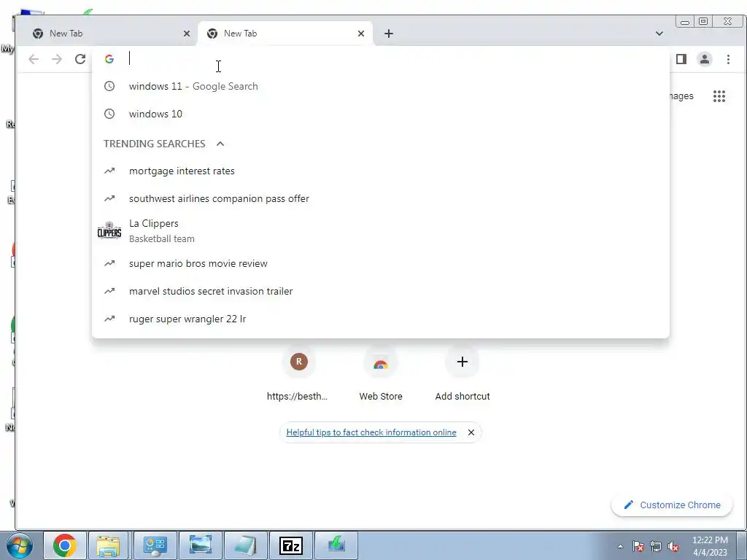Open a new tab with plus button
Viewport: 747px width, 560px height.
coord(389,34)
